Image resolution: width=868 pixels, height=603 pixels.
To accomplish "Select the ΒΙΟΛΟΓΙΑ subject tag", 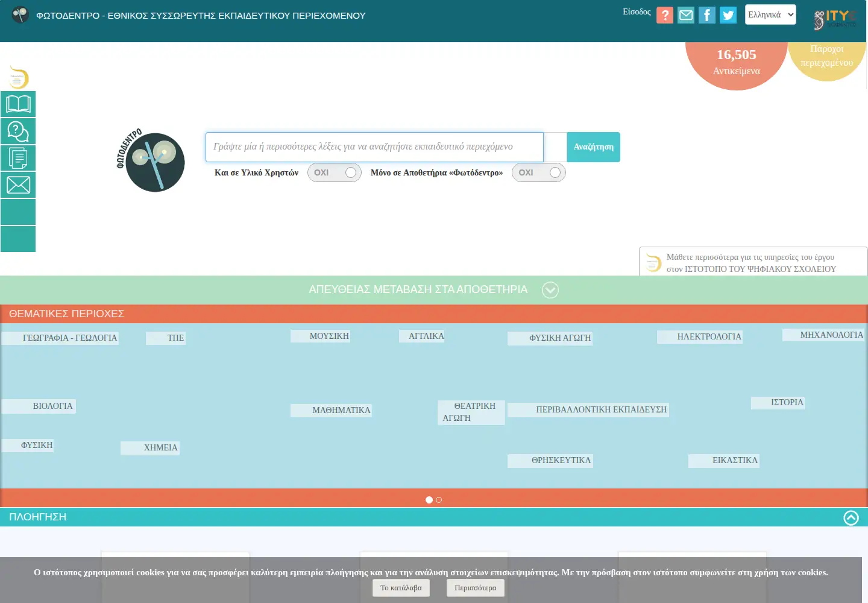I will (x=39, y=406).
